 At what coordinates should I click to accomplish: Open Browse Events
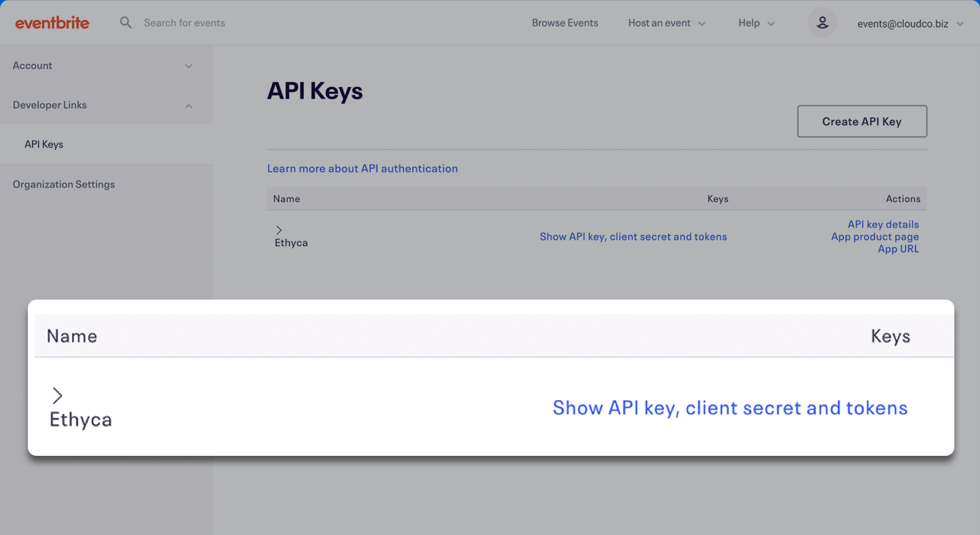click(565, 23)
